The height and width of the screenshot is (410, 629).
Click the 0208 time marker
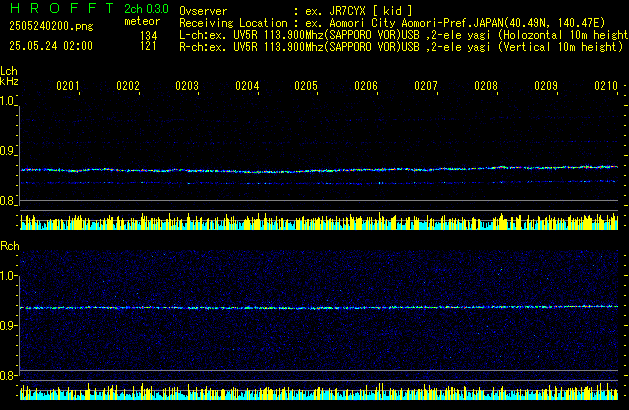pos(486,86)
